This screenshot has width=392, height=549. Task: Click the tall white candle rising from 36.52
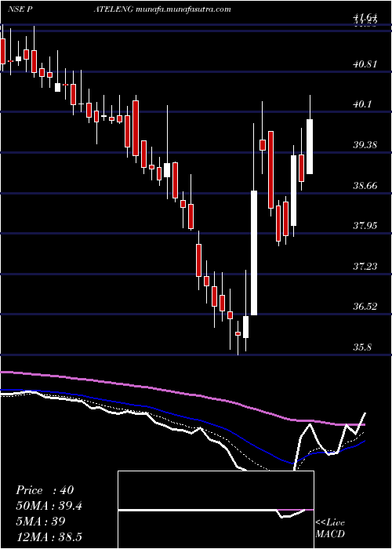[x=254, y=253]
